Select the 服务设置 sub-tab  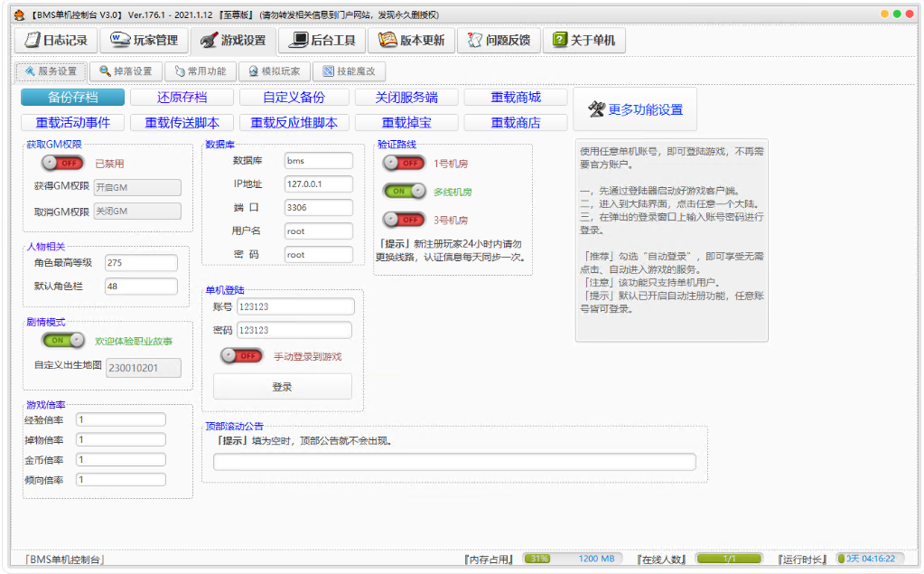(51, 71)
